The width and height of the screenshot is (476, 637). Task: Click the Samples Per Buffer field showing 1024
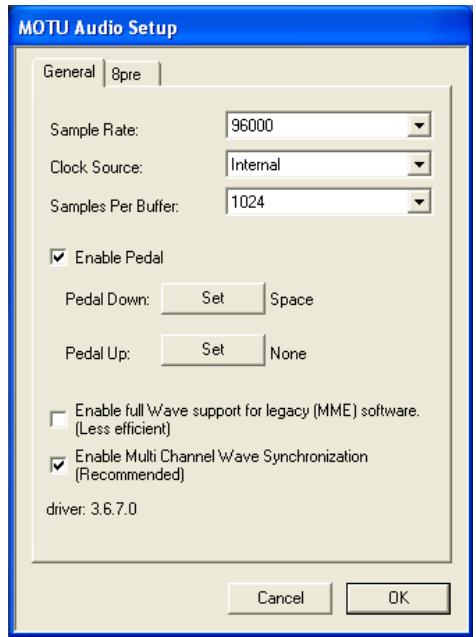click(328, 202)
